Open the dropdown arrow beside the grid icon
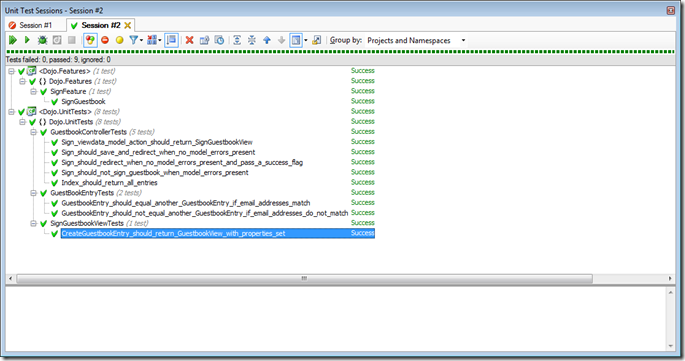The height and width of the screenshot is (361, 685). 159,40
